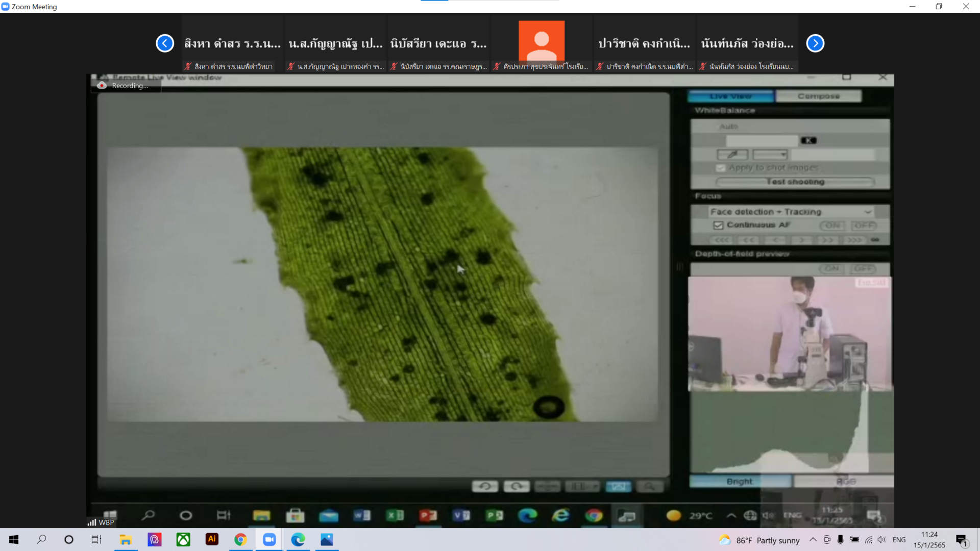The height and width of the screenshot is (551, 980).
Task: Show next participants with right arrow
Action: click(x=815, y=43)
